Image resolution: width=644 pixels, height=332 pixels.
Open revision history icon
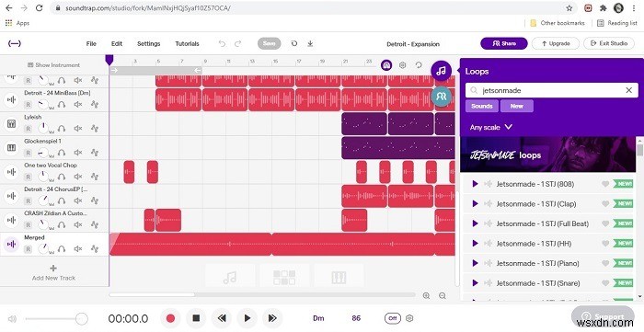pyautogui.click(x=294, y=43)
